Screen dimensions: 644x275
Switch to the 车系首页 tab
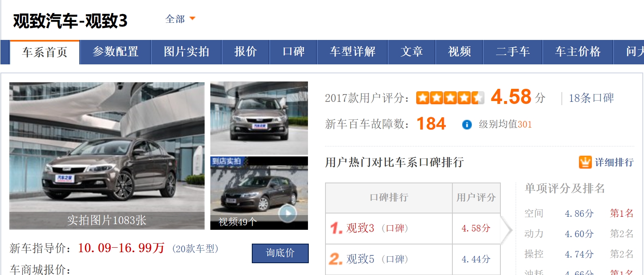coord(45,52)
